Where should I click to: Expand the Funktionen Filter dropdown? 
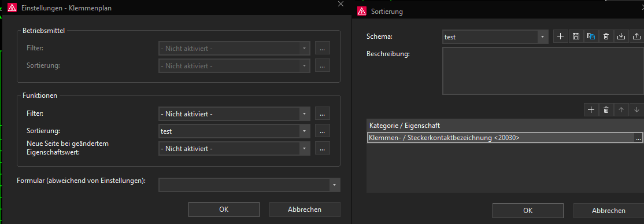click(x=304, y=113)
